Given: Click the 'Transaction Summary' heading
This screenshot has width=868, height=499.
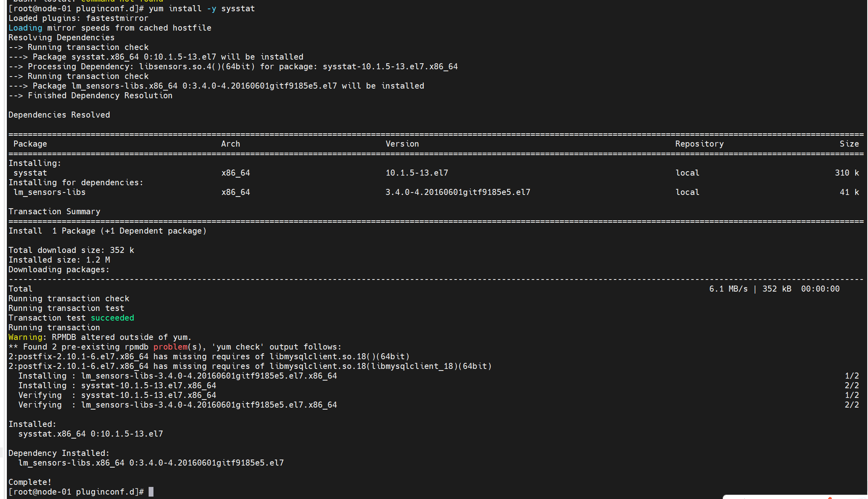Looking at the screenshot, I should [x=54, y=211].
